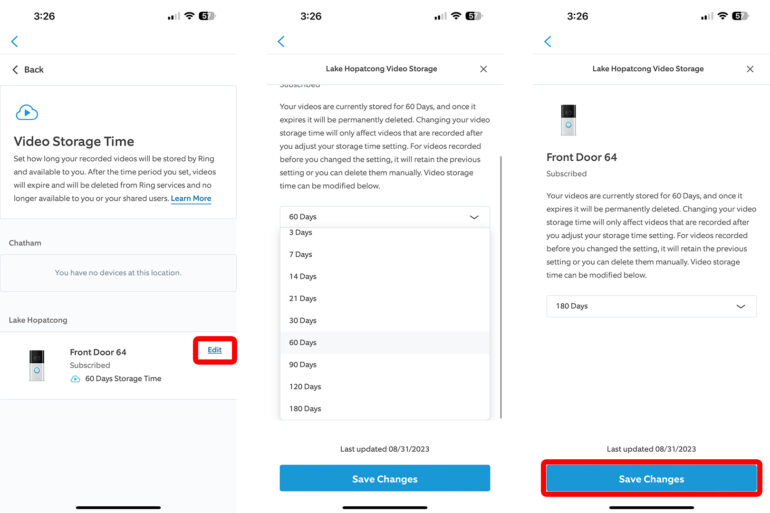Tap the Back arrow link under the header
The height and width of the screenshot is (513, 770).
tap(28, 69)
